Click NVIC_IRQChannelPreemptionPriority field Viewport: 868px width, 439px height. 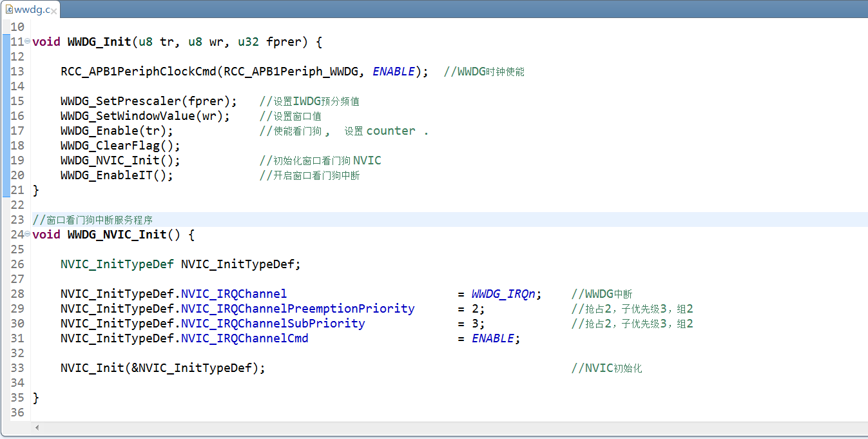(298, 309)
